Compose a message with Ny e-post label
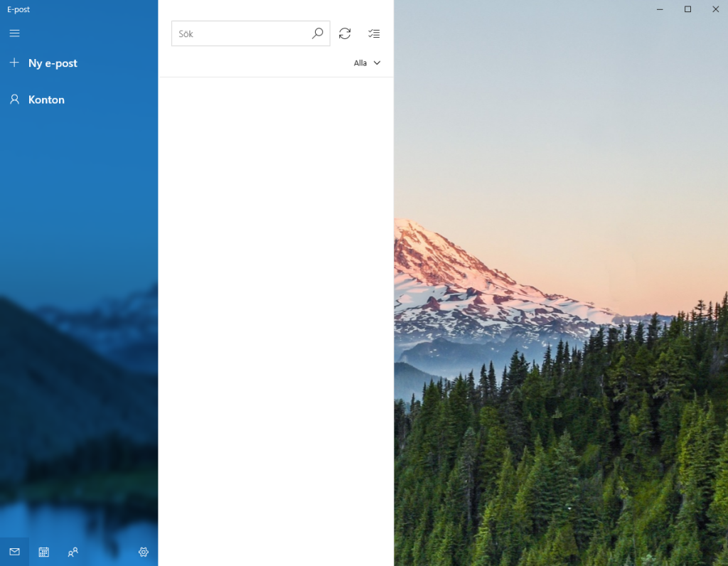The width and height of the screenshot is (728, 566). [x=53, y=63]
